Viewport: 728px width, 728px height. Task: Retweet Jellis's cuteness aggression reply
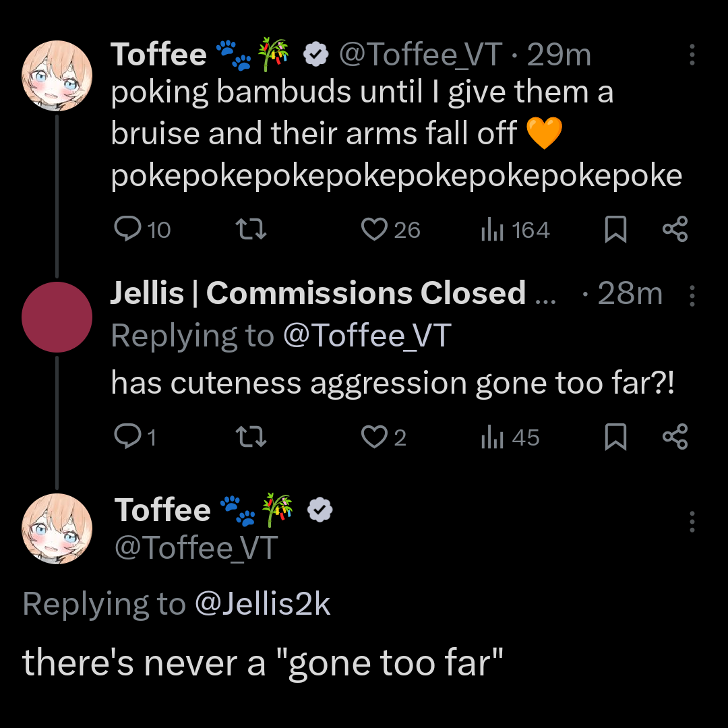(x=253, y=437)
